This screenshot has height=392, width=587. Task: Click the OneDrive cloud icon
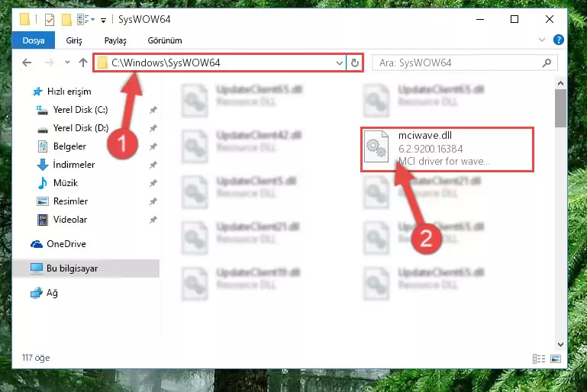pos(37,244)
